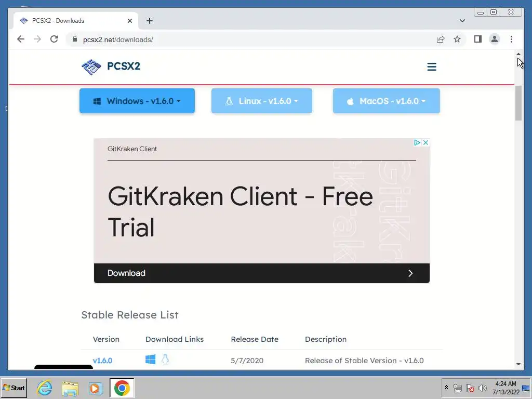
Task: Expand the Windows - v1.6.0 download dropdown
Action: click(x=137, y=101)
